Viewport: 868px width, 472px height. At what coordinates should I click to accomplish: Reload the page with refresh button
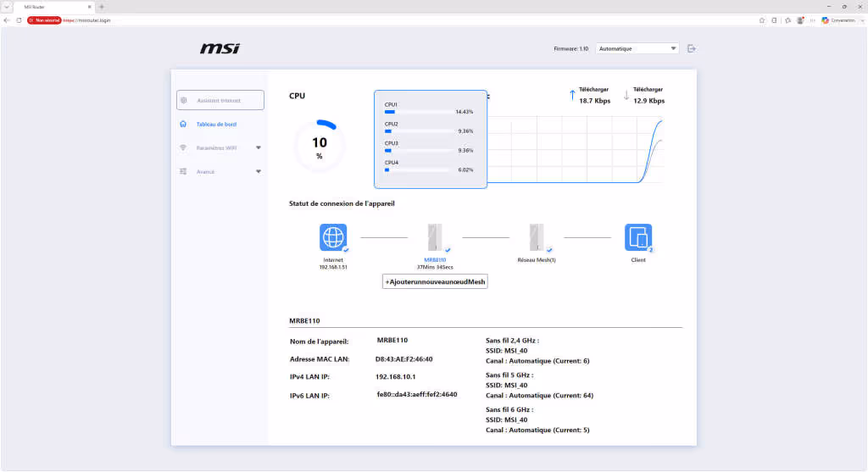[19, 20]
